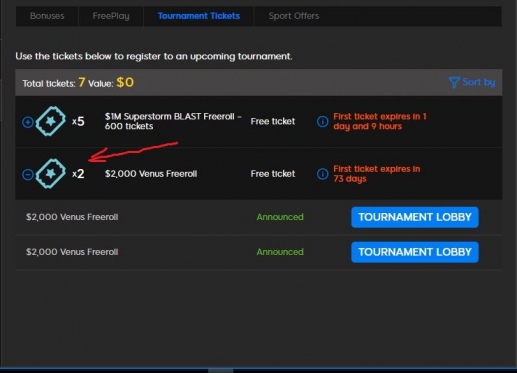The image size is (517, 373).
Task: Open Tournament Lobby for first Venus Freeroll
Action: (x=415, y=217)
